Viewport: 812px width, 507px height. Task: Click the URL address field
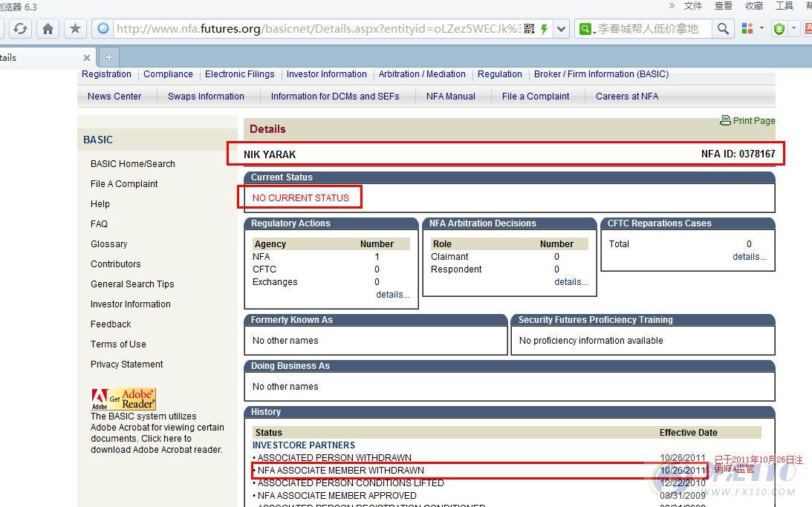pos(319,28)
